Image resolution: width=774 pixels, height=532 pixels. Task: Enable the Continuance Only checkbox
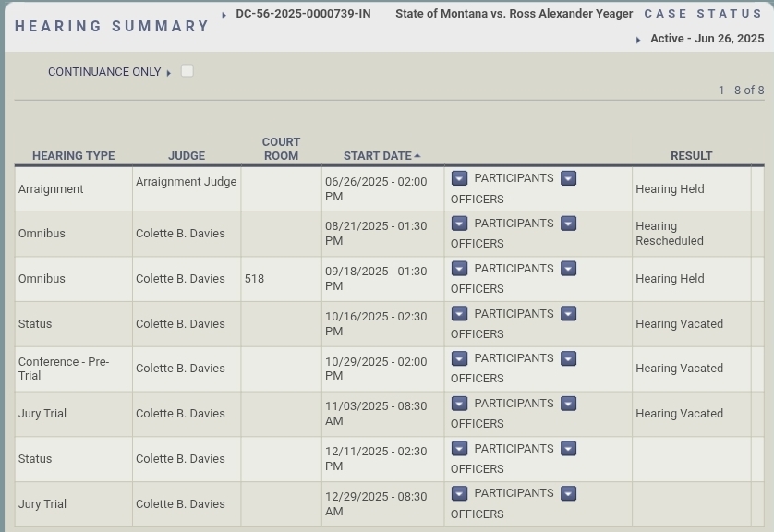[187, 71]
